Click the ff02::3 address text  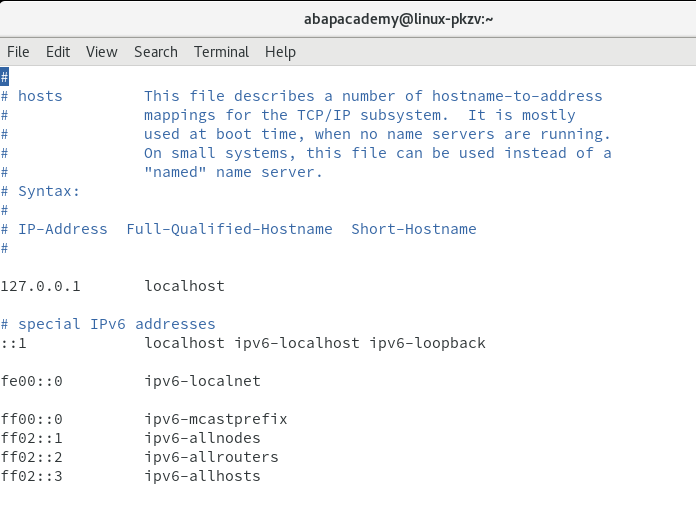(32, 476)
